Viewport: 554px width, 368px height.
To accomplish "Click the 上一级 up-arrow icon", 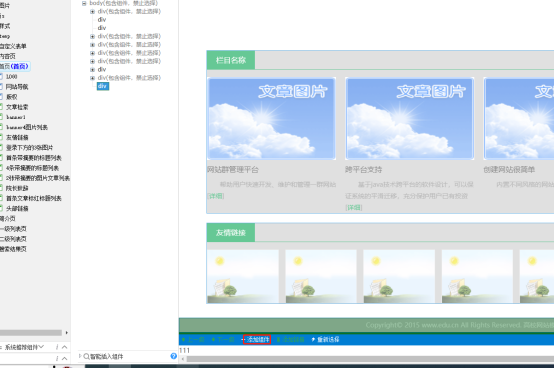I will [183, 340].
